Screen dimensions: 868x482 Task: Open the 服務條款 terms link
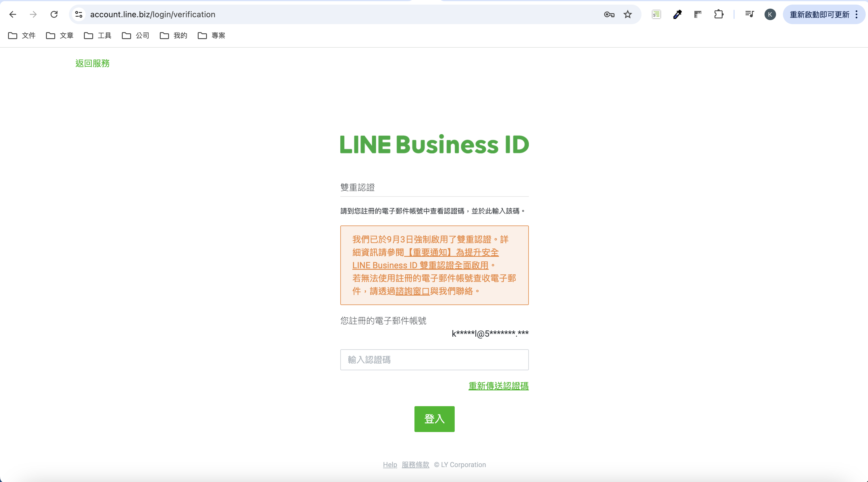(416, 465)
